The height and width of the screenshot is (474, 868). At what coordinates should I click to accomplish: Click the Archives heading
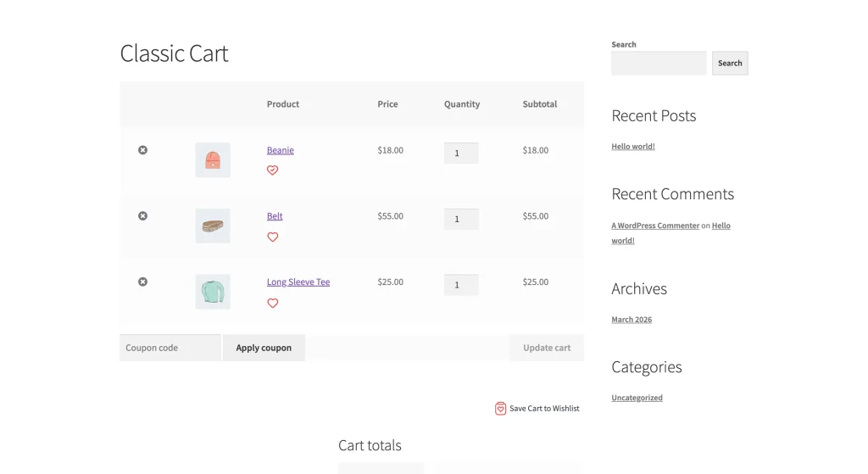(x=639, y=289)
